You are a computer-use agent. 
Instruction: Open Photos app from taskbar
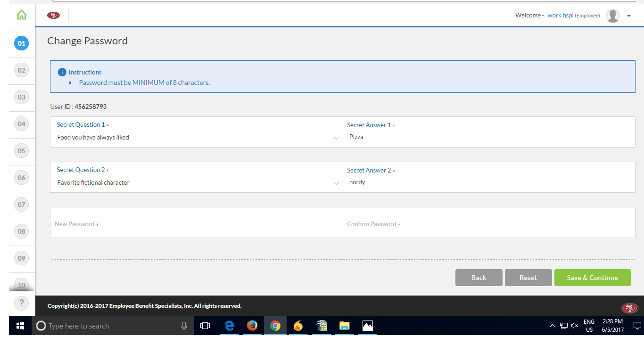coord(368,326)
